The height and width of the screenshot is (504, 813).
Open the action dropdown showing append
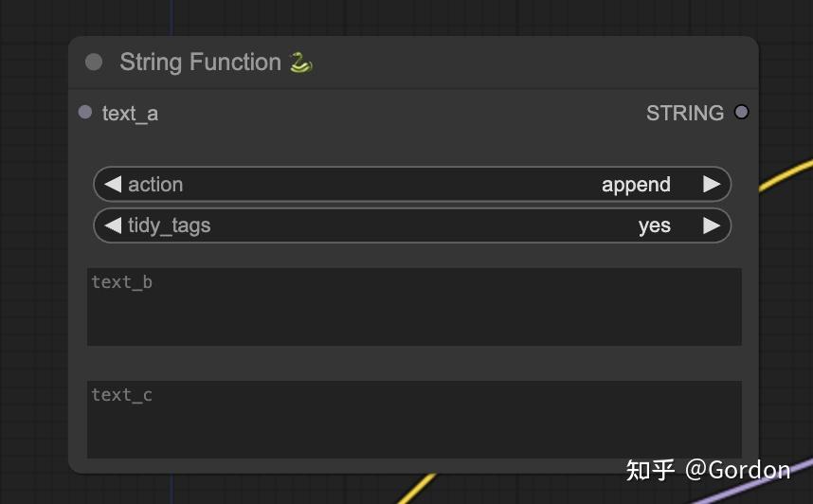pos(635,185)
